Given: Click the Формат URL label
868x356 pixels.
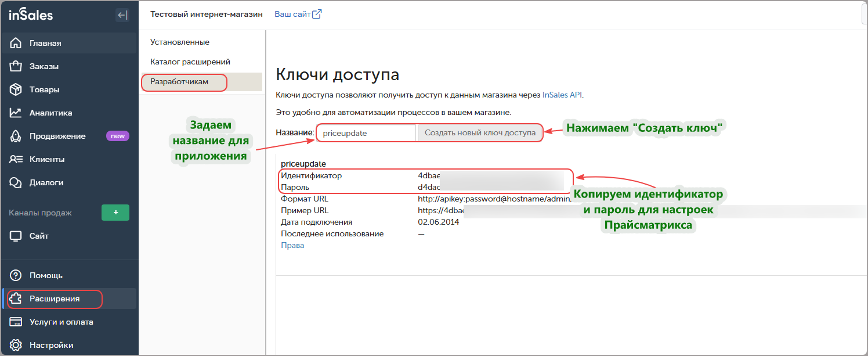Looking at the screenshot, I should click(305, 199).
